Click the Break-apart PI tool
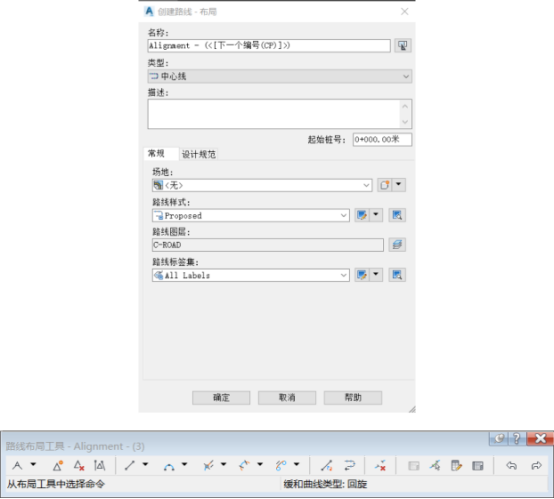The image size is (554, 499). pyautogui.click(x=100, y=465)
